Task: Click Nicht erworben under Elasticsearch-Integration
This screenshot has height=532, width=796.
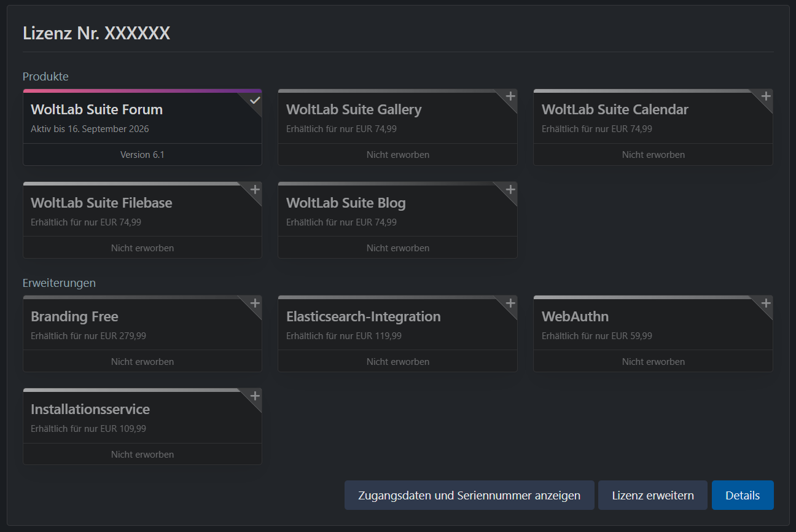Action: point(397,362)
